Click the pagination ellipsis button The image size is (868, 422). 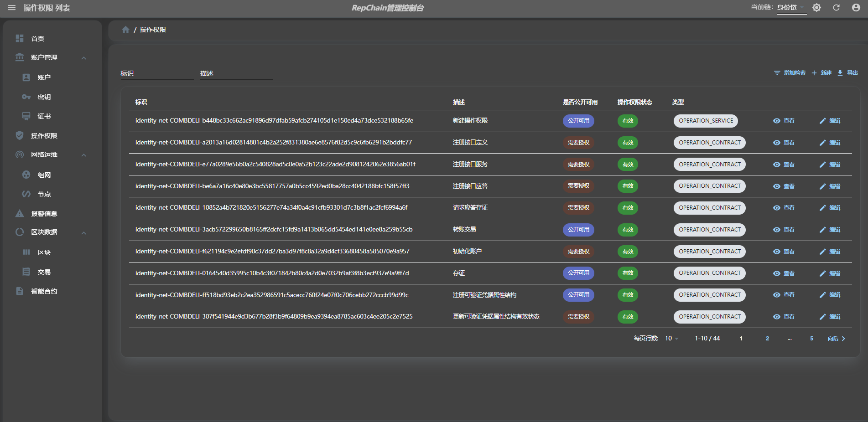[789, 338]
